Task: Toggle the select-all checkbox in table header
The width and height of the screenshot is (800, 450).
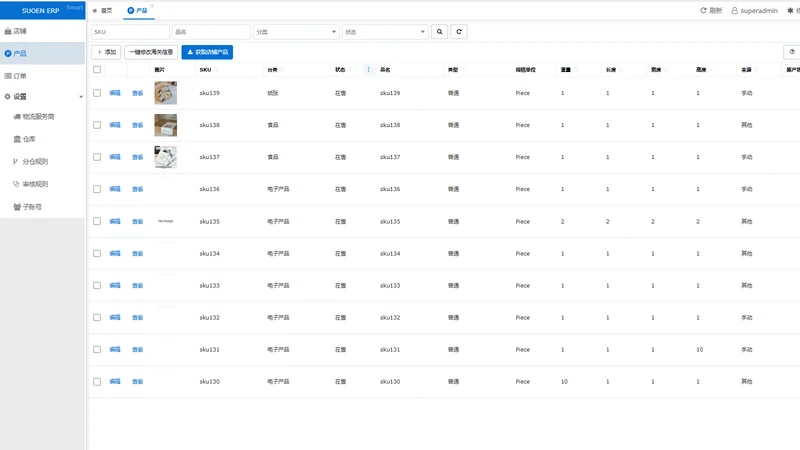Action: click(97, 69)
